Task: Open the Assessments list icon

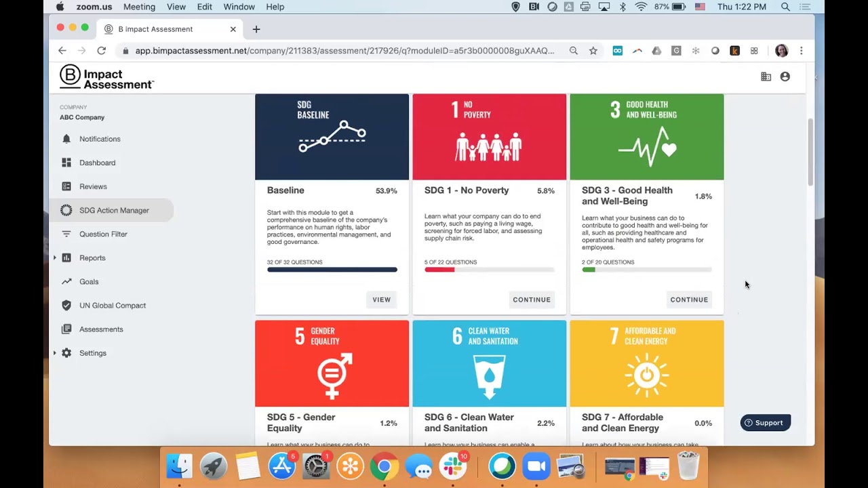Action: 66,329
